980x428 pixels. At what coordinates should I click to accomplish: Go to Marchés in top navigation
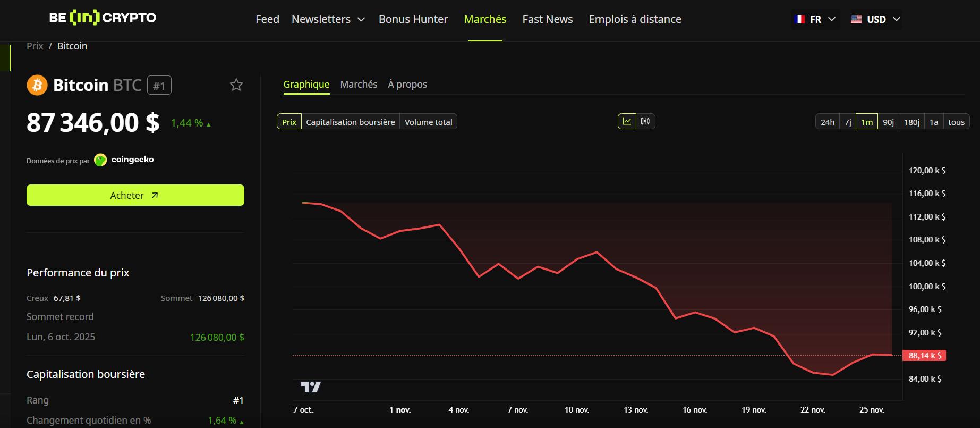[485, 19]
